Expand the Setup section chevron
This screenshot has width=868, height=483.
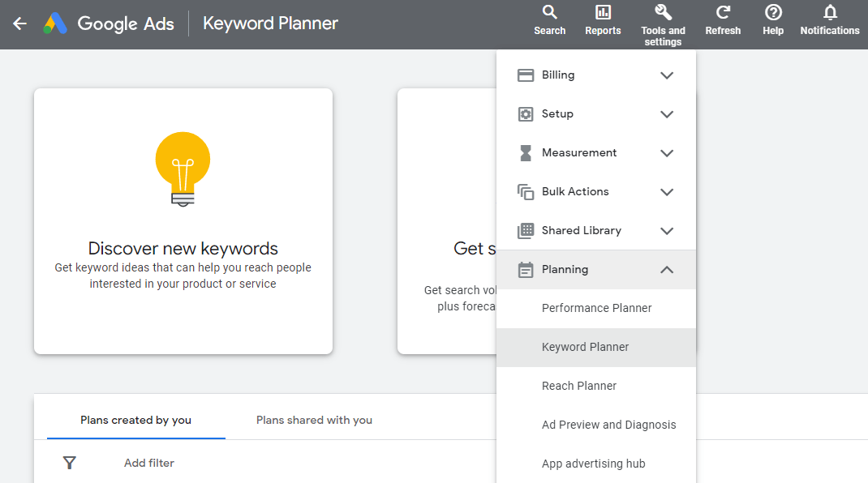click(667, 114)
